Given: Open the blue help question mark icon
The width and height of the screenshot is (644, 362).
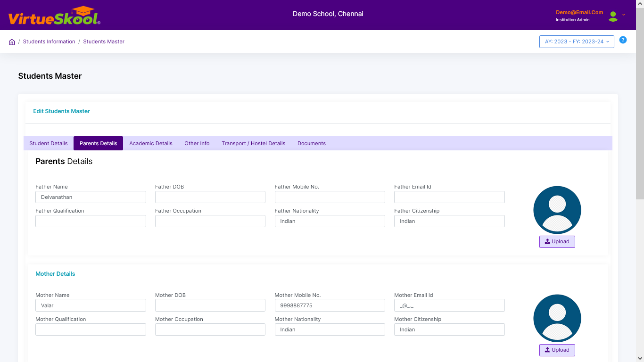Looking at the screenshot, I should point(623,40).
